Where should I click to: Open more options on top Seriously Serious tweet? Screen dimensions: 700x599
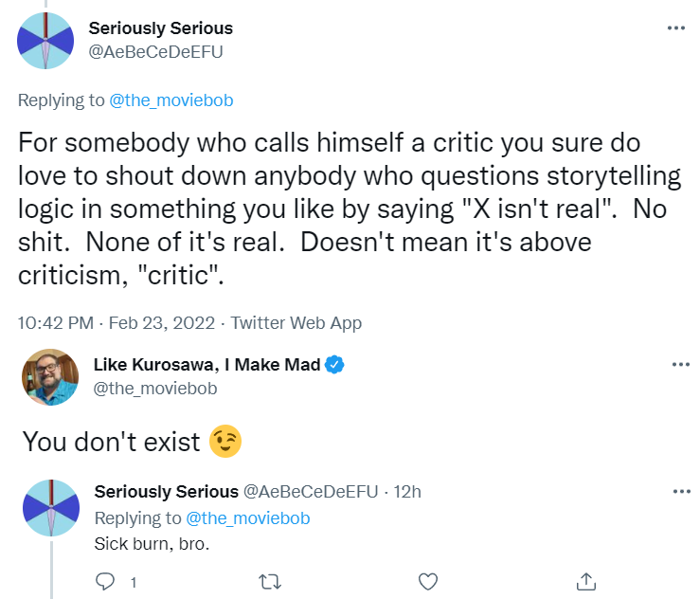(676, 28)
